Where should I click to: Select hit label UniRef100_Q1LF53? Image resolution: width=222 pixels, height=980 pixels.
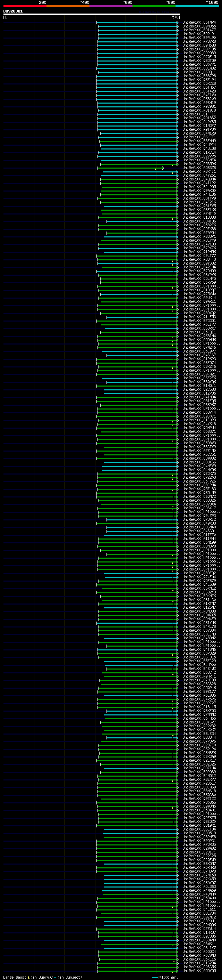[199, 317]
